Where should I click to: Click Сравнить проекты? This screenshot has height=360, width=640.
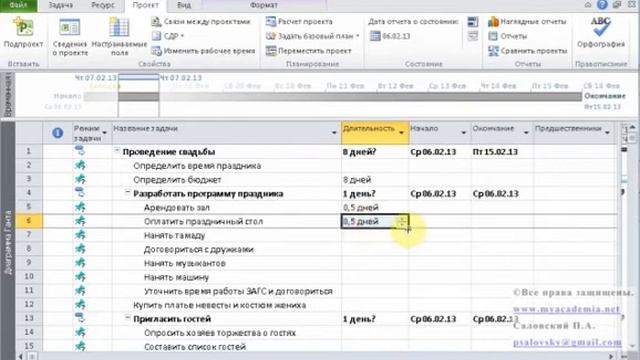[x=528, y=51]
